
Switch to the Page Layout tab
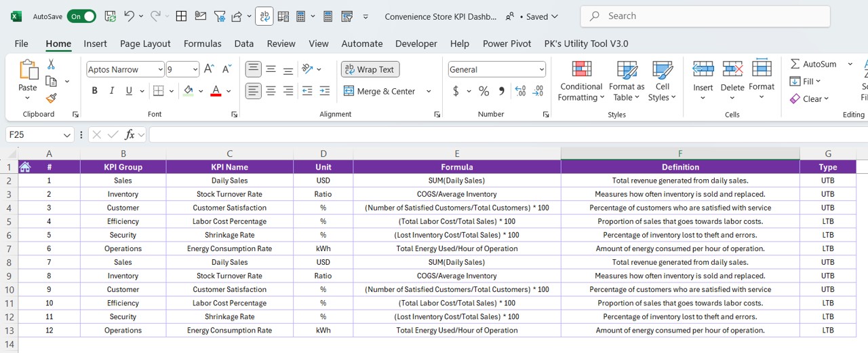click(145, 43)
